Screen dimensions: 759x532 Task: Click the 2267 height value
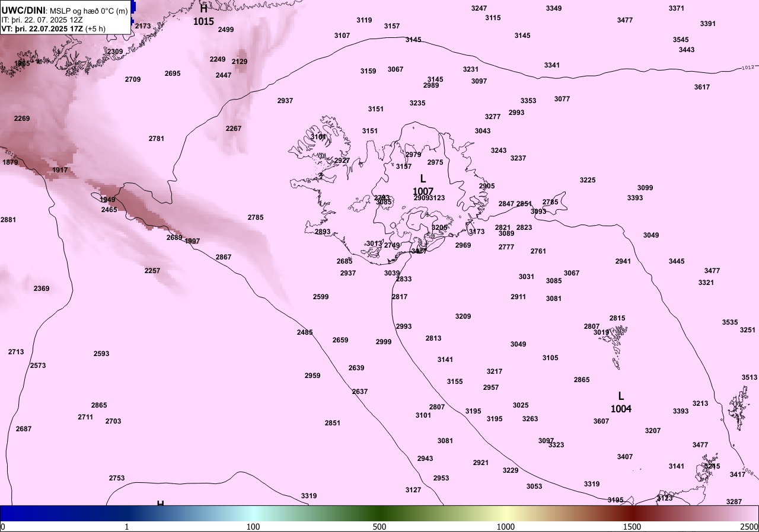point(234,129)
